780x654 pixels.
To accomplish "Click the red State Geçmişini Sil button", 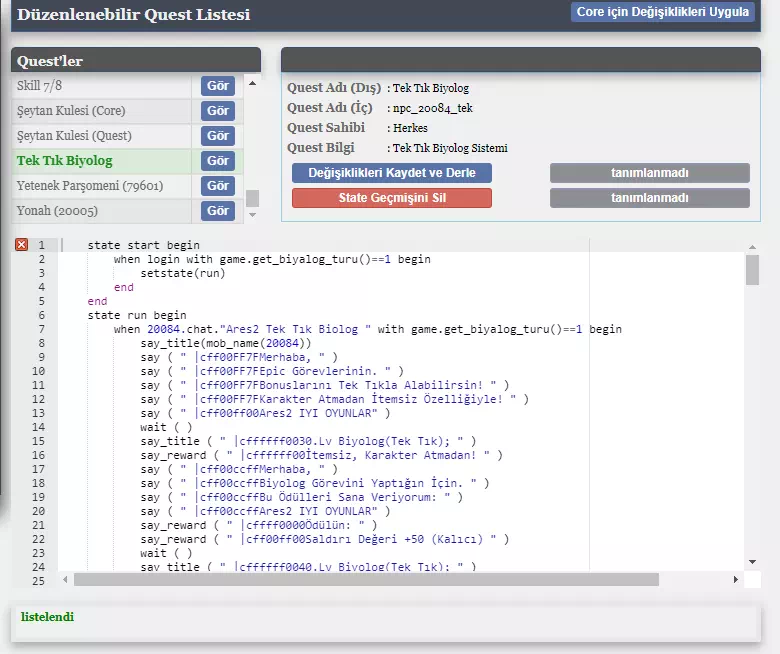I will coord(392,197).
